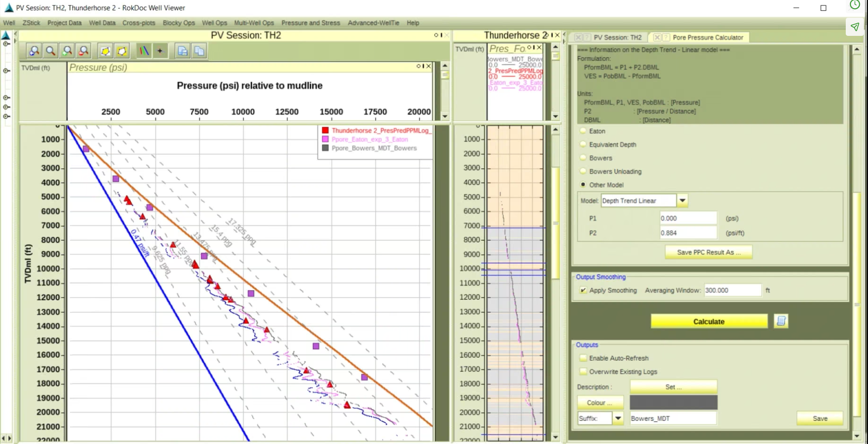Select the Equivalent Depth radio option
Viewport: 868px width, 444px height.
[583, 144]
